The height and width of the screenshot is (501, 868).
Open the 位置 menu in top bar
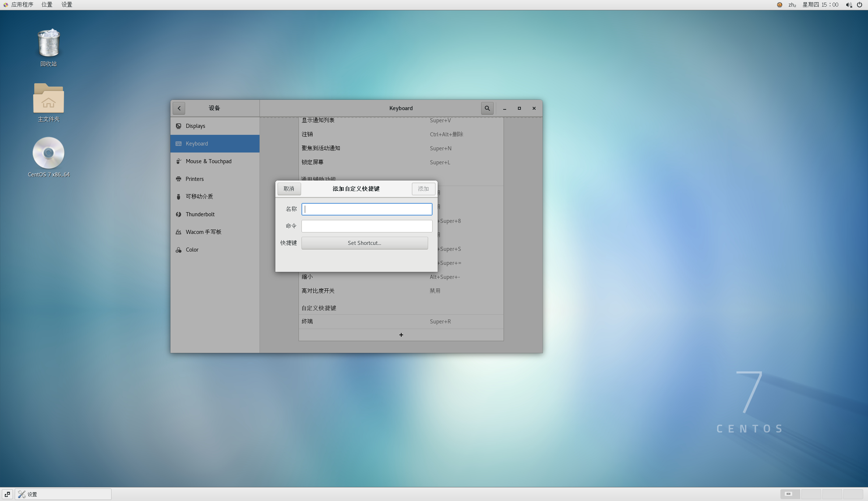[x=47, y=5]
